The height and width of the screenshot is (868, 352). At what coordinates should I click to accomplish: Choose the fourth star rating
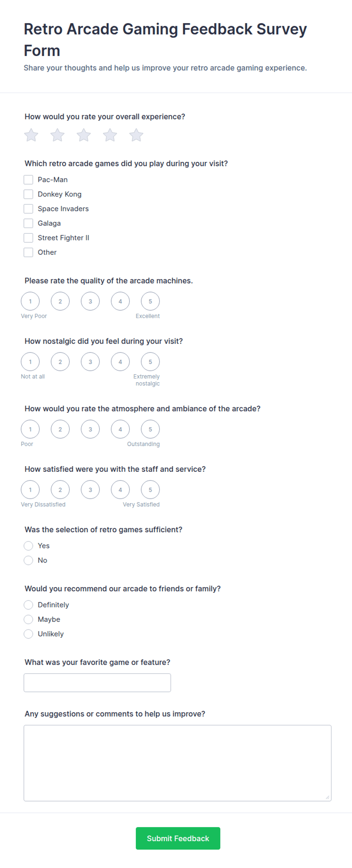click(x=110, y=135)
